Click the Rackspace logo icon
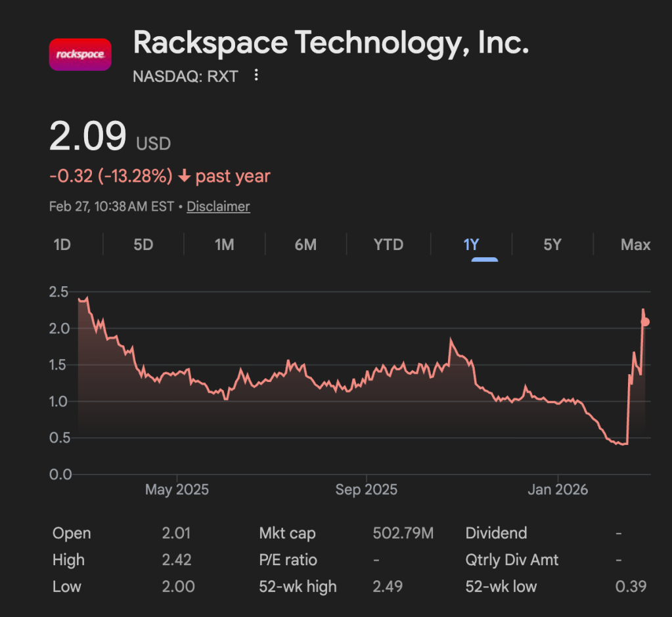This screenshot has height=617, width=672. click(80, 54)
